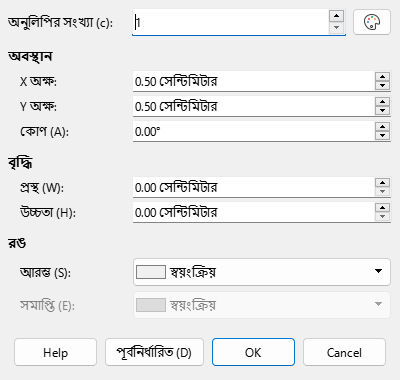Image resolution: width=400 pixels, height=380 pixels.
Task: Click the number of copies input field
Action: pyautogui.click(x=230, y=22)
